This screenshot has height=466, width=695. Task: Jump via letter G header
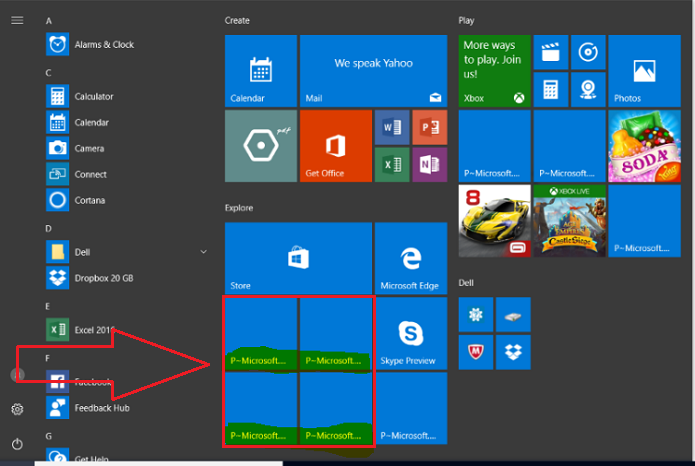48,436
